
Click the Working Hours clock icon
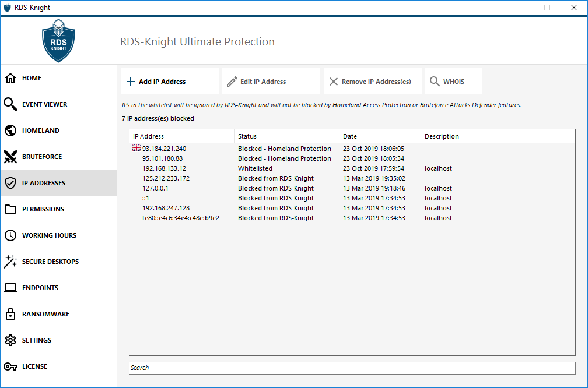[x=10, y=235]
